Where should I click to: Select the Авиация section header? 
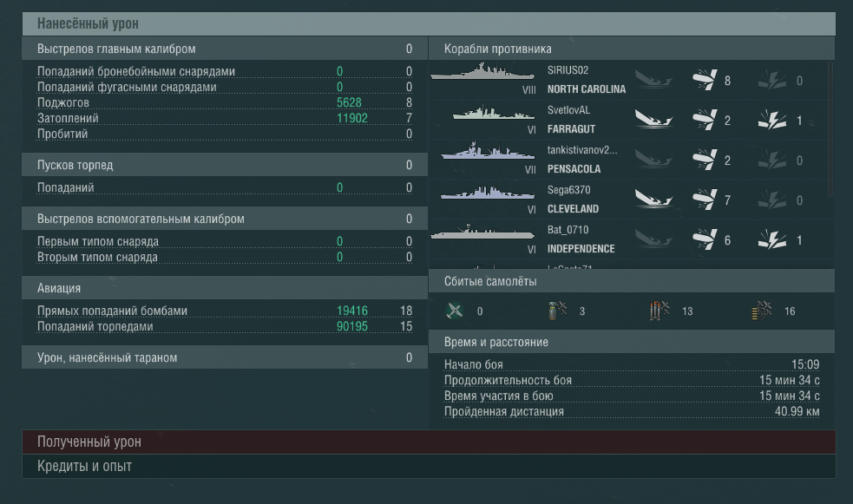(x=224, y=288)
